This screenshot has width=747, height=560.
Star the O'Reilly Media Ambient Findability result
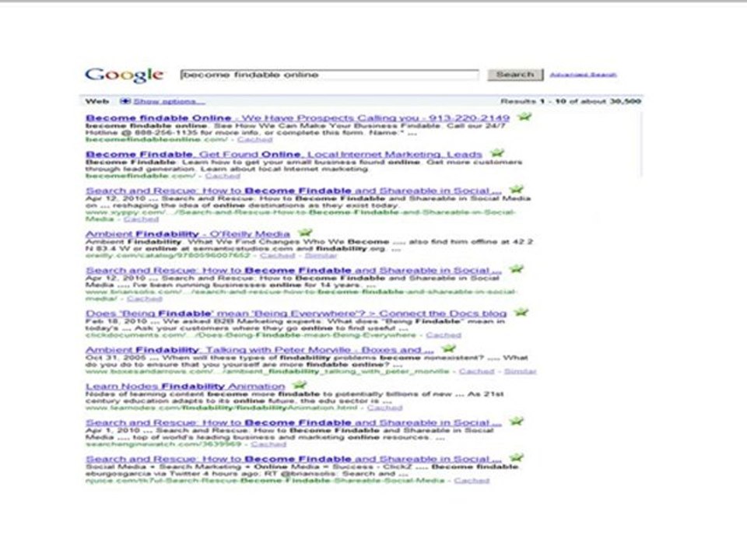point(305,233)
